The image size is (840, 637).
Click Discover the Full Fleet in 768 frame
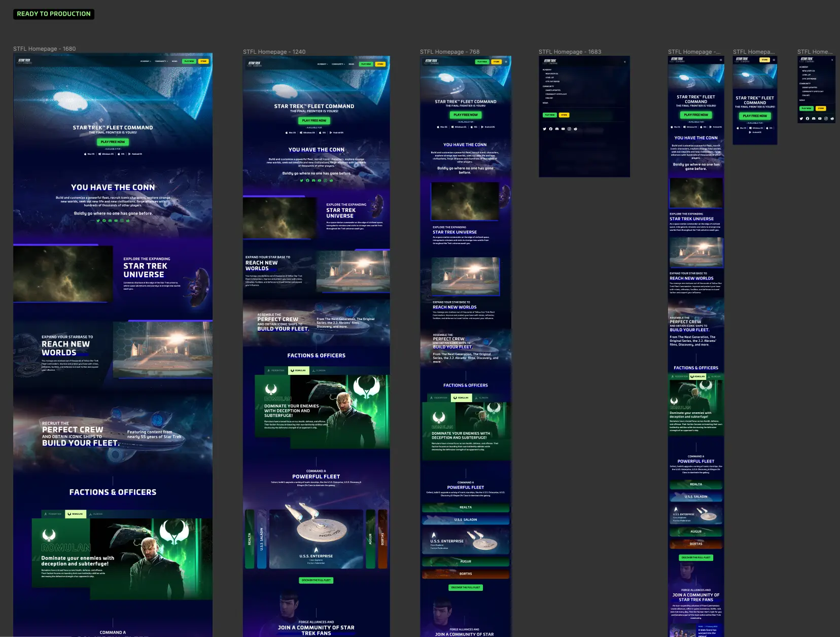tap(466, 587)
